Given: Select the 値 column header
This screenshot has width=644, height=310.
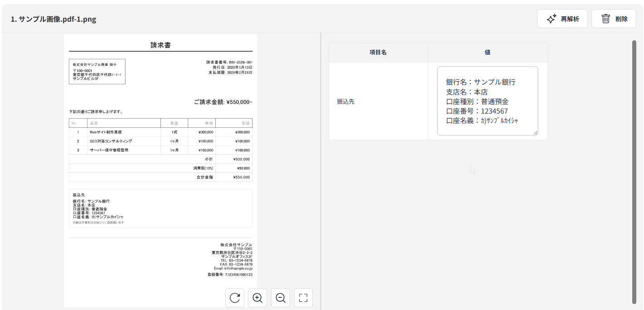Looking at the screenshot, I should click(x=487, y=52).
